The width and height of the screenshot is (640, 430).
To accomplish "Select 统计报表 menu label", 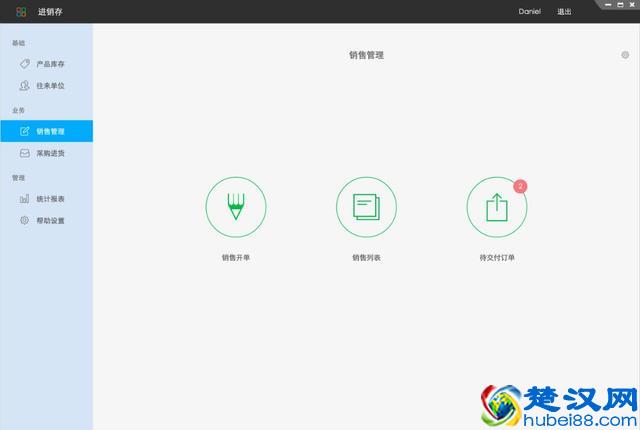I will (x=51, y=199).
